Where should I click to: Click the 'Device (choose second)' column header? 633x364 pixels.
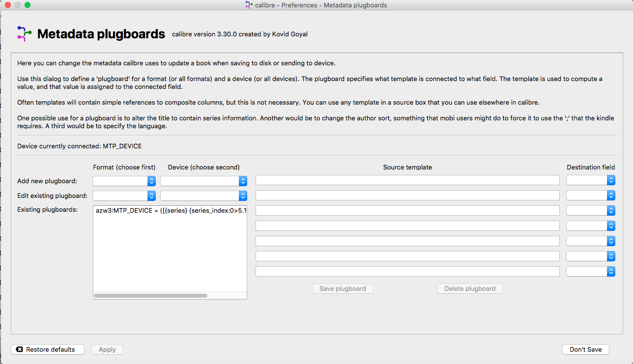tap(204, 168)
